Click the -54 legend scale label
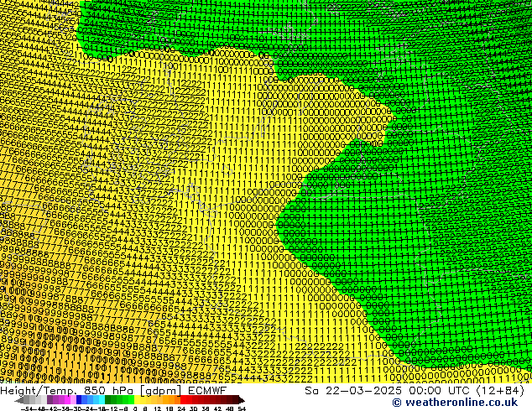532x411 pixels. point(27,408)
